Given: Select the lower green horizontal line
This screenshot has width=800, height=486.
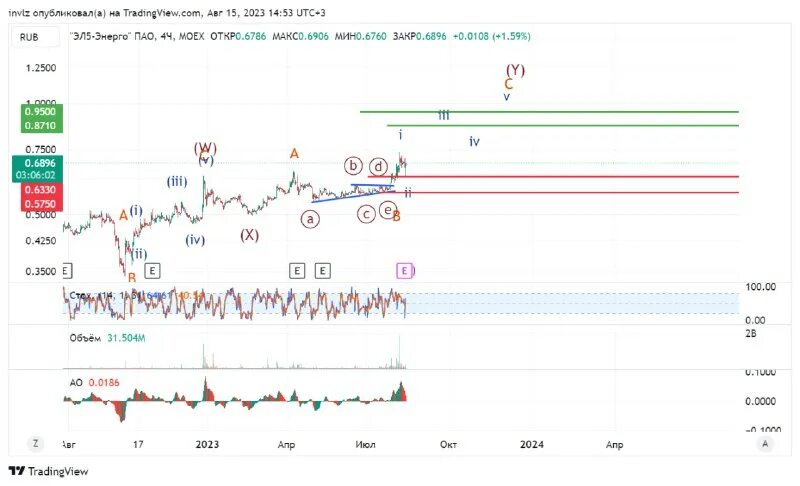Looking at the screenshot, I should click(x=563, y=125).
